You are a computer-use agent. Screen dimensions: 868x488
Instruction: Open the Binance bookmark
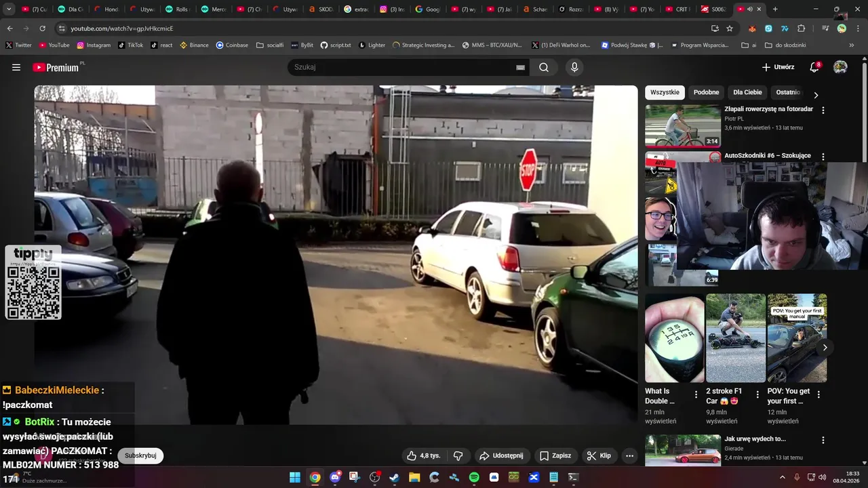pyautogui.click(x=194, y=45)
